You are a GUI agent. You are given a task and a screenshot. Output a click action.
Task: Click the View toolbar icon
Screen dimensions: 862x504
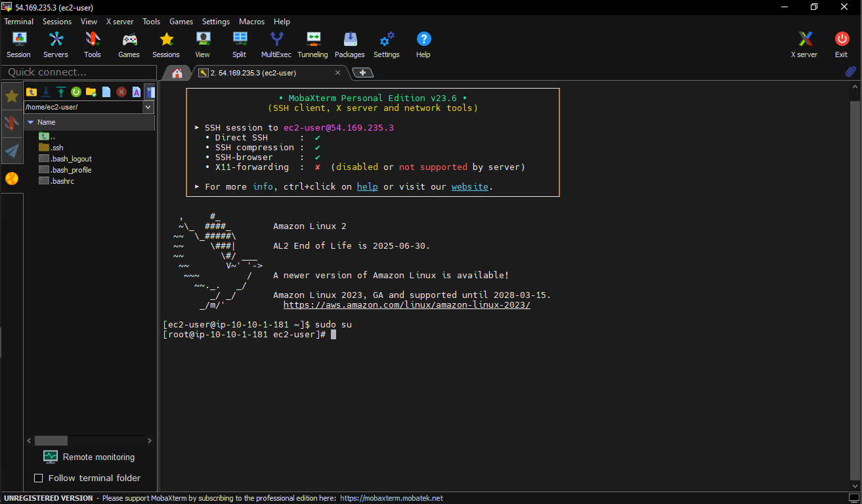pyautogui.click(x=203, y=45)
